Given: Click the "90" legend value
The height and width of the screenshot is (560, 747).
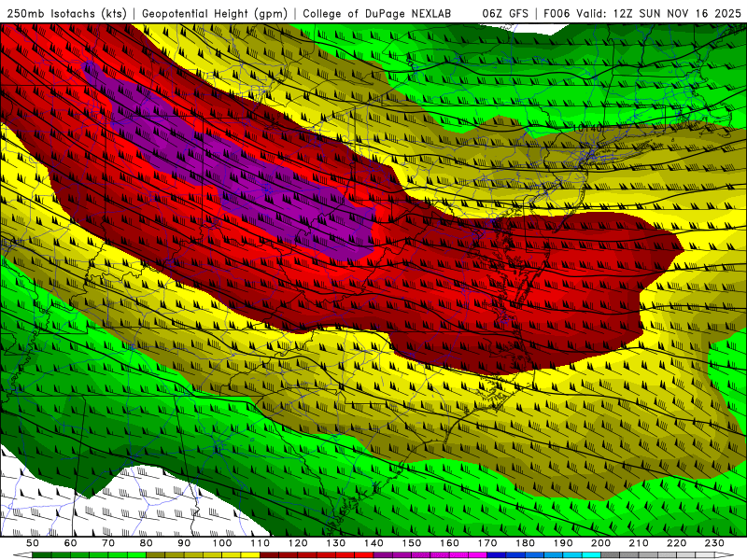Looking at the screenshot, I should pyautogui.click(x=184, y=543).
